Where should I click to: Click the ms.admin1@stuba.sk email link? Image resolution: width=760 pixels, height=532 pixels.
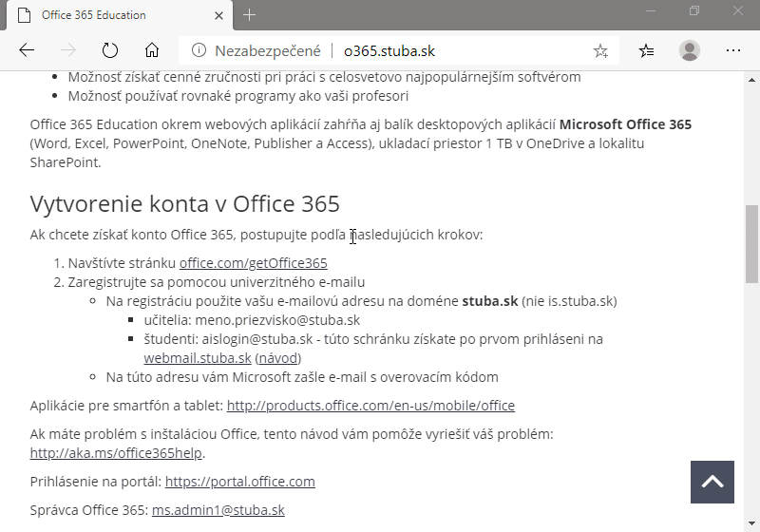tap(218, 510)
